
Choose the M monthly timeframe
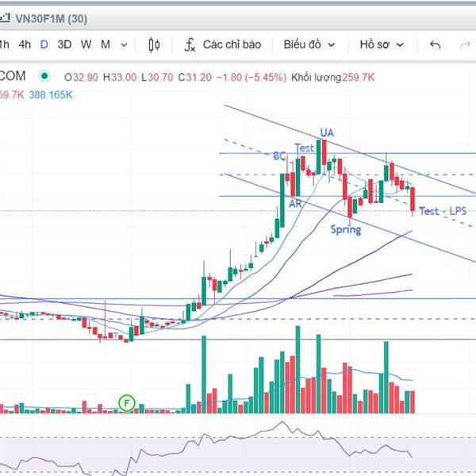click(105, 44)
